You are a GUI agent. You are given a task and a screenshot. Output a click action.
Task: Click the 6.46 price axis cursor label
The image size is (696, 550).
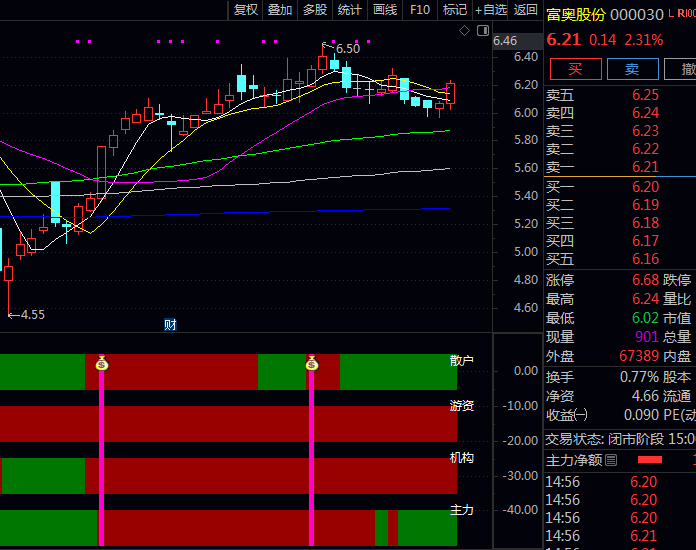[x=505, y=41]
